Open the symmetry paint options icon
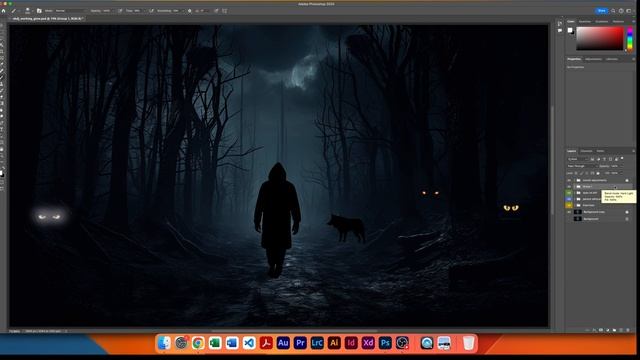The height and width of the screenshot is (360, 640). point(224,11)
